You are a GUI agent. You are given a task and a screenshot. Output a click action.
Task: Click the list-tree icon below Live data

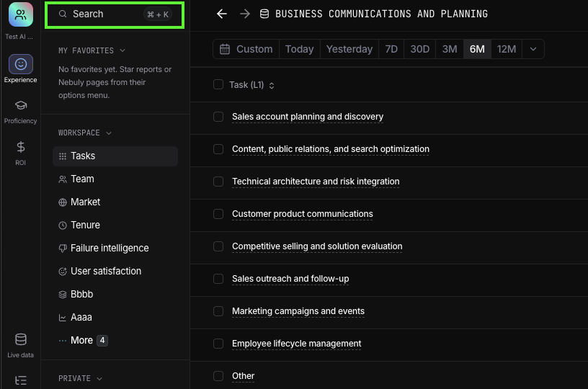[21, 380]
